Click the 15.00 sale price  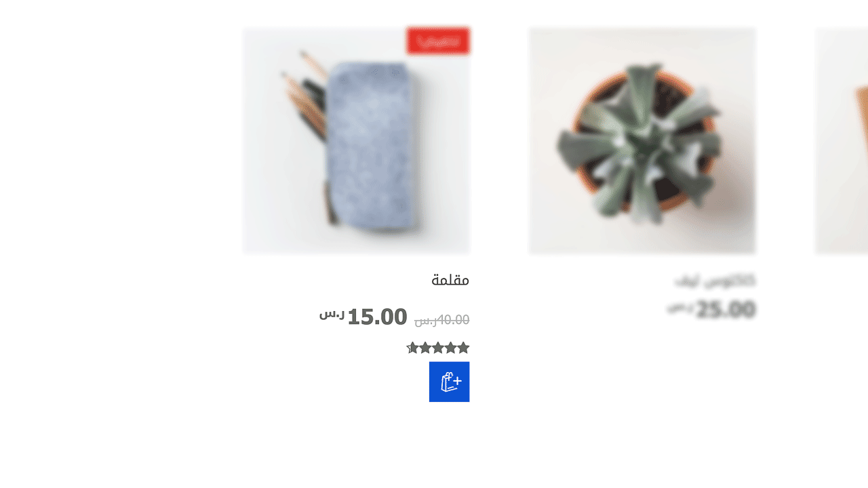[377, 317]
